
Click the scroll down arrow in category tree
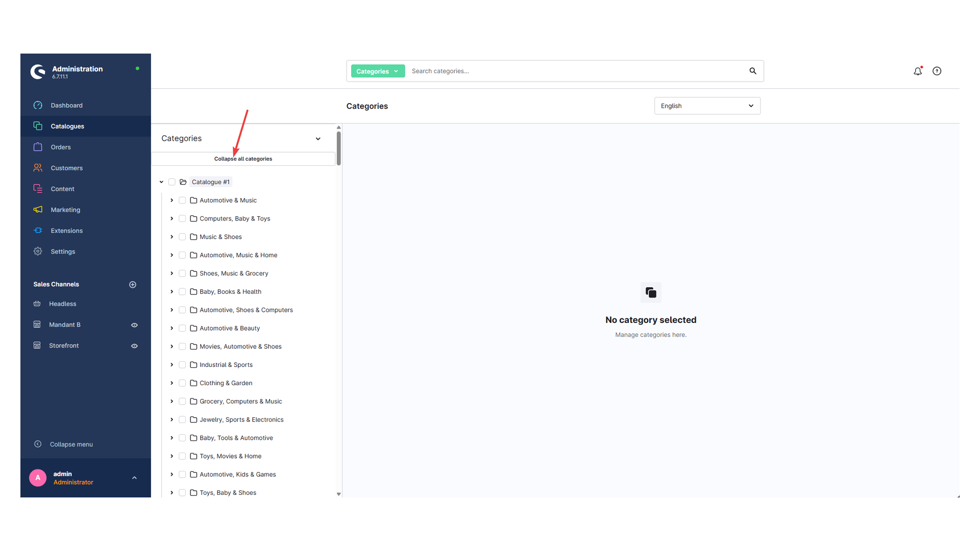tap(338, 494)
